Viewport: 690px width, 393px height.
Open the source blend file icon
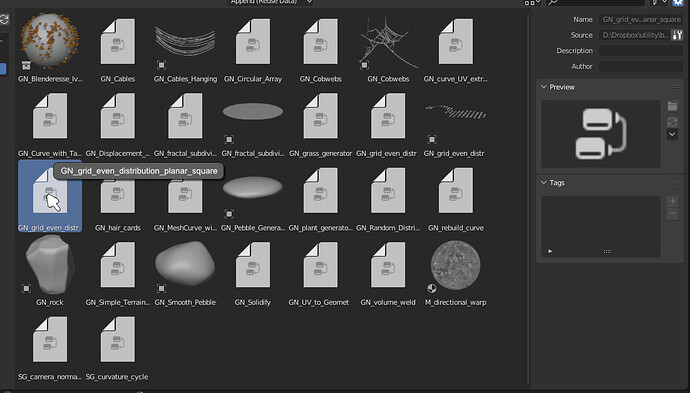click(677, 35)
